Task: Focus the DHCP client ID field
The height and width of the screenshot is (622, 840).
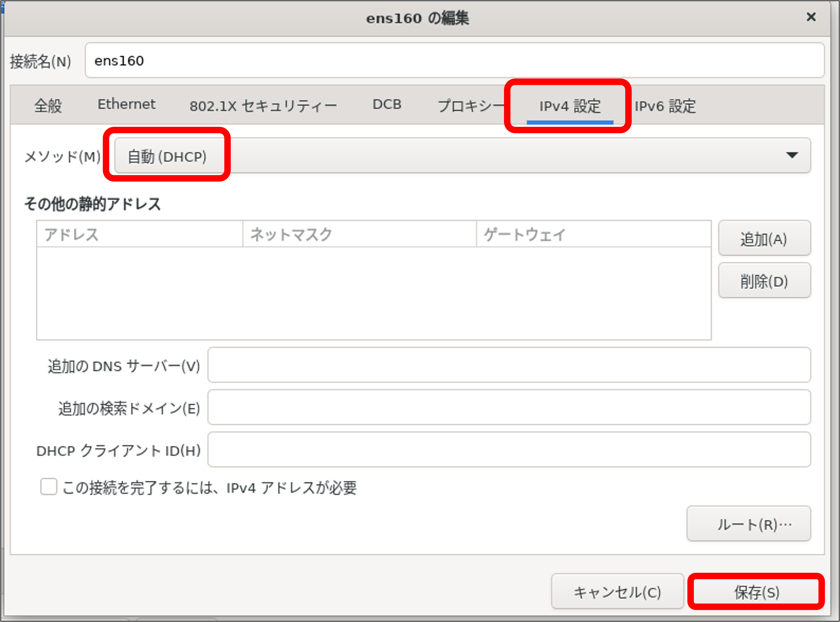Action: pyautogui.click(x=509, y=450)
